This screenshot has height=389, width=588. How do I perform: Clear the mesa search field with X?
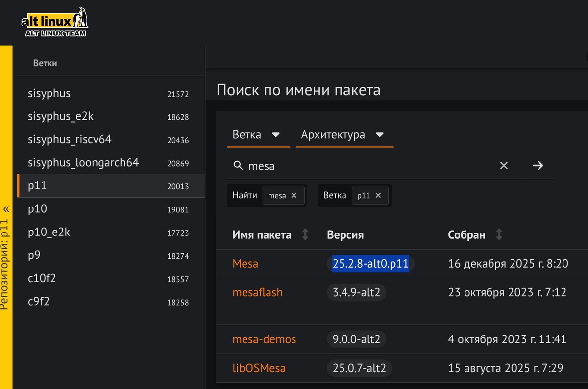(504, 166)
